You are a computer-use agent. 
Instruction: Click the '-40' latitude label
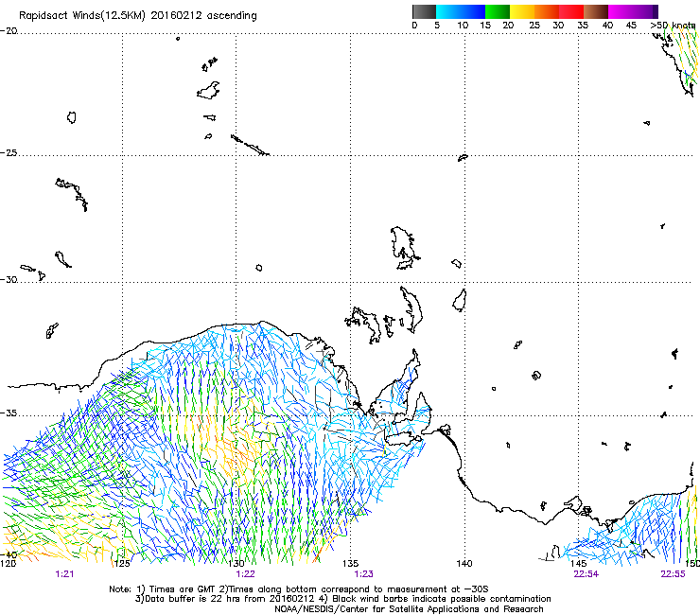9,554
